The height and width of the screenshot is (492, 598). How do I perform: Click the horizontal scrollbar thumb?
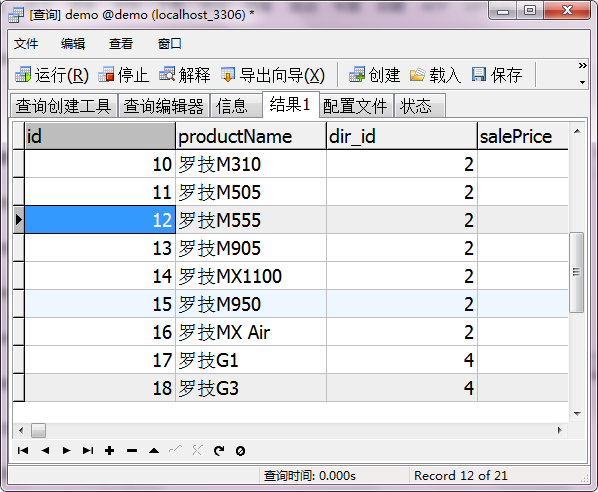[x=39, y=431]
